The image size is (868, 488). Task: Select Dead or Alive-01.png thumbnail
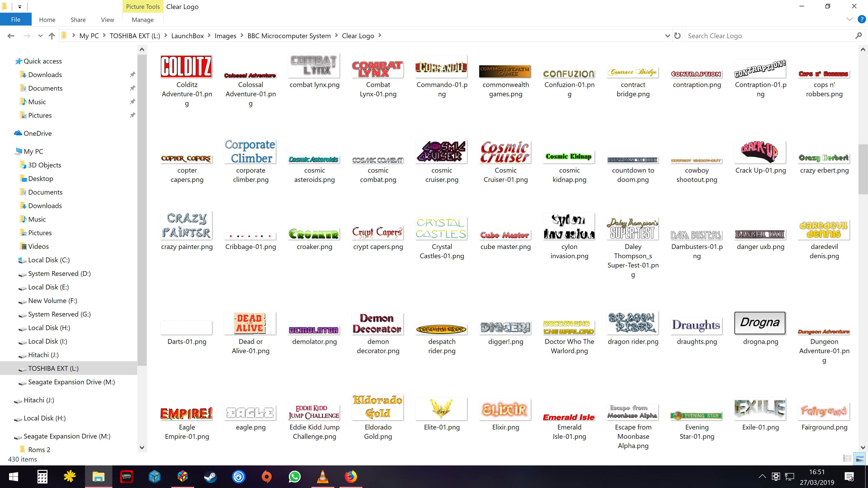250,323
